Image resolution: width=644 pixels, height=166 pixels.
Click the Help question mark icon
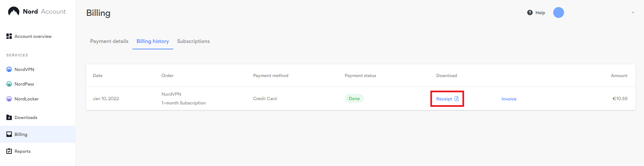[530, 13]
